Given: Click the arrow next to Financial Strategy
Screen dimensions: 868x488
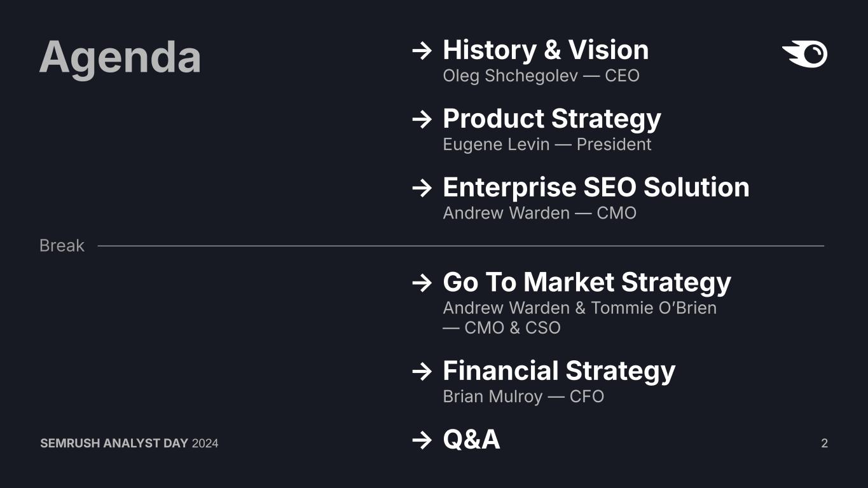Looking at the screenshot, I should (x=422, y=372).
